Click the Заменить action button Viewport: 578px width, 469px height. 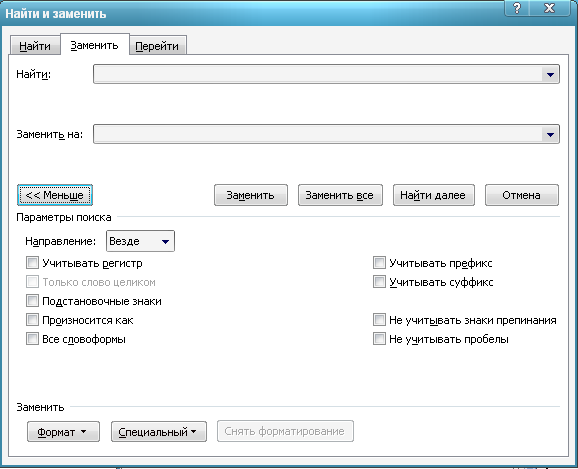point(251,195)
